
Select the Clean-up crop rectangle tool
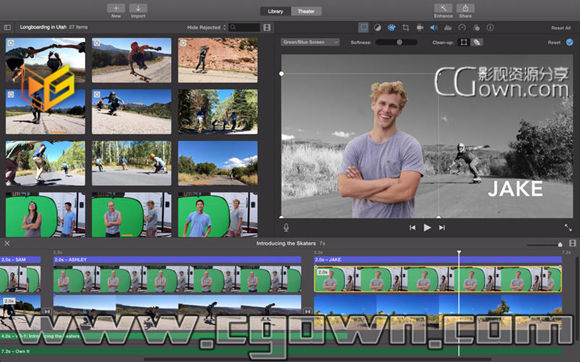463,43
